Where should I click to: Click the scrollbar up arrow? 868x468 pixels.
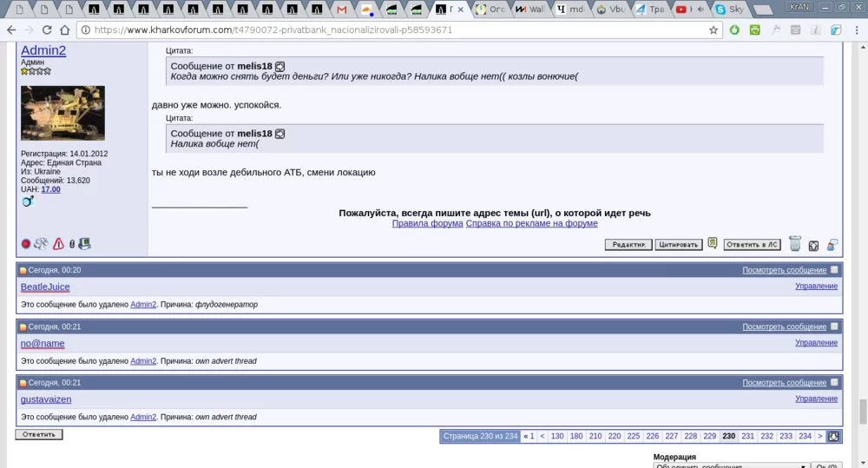(863, 47)
